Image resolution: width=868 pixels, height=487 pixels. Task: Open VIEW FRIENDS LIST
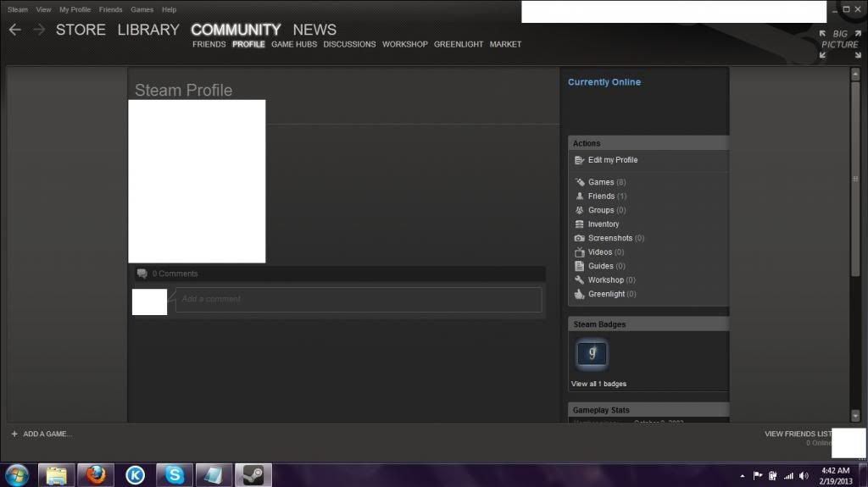click(x=798, y=434)
